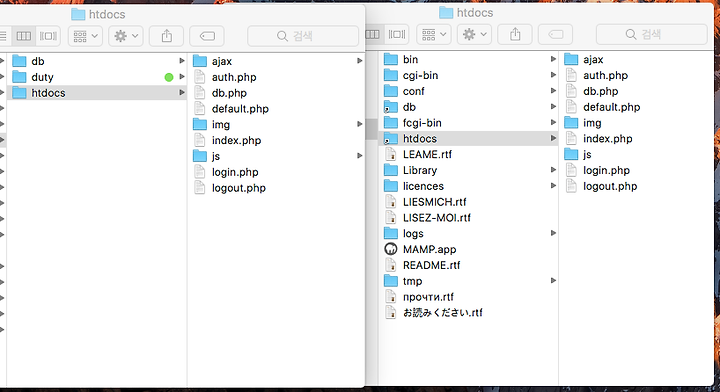The height and width of the screenshot is (392, 720).
Task: Open action gear menu in left window
Action: pos(126,36)
